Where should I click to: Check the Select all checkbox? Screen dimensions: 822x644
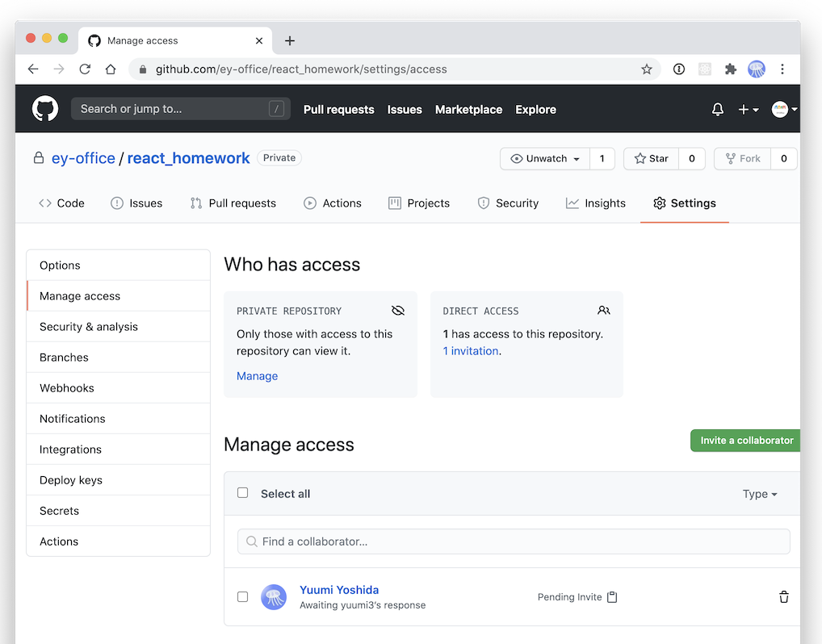pos(242,493)
